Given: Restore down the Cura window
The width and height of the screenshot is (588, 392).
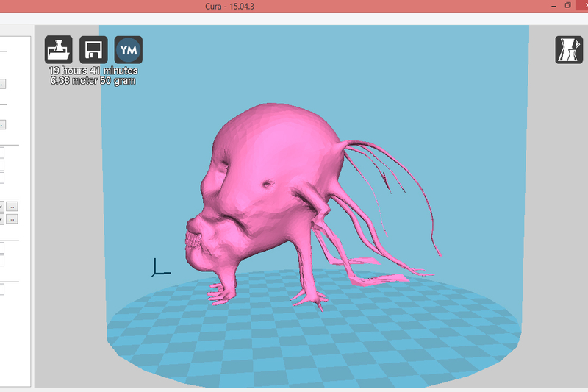Looking at the screenshot, I should click(x=567, y=5).
